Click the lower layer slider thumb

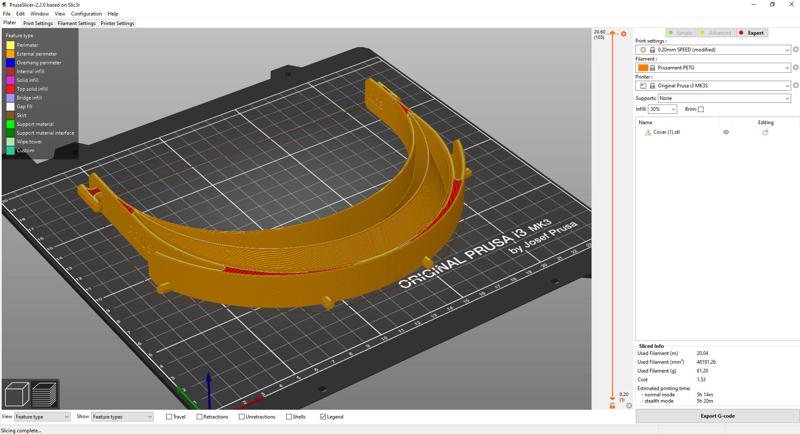coord(613,398)
